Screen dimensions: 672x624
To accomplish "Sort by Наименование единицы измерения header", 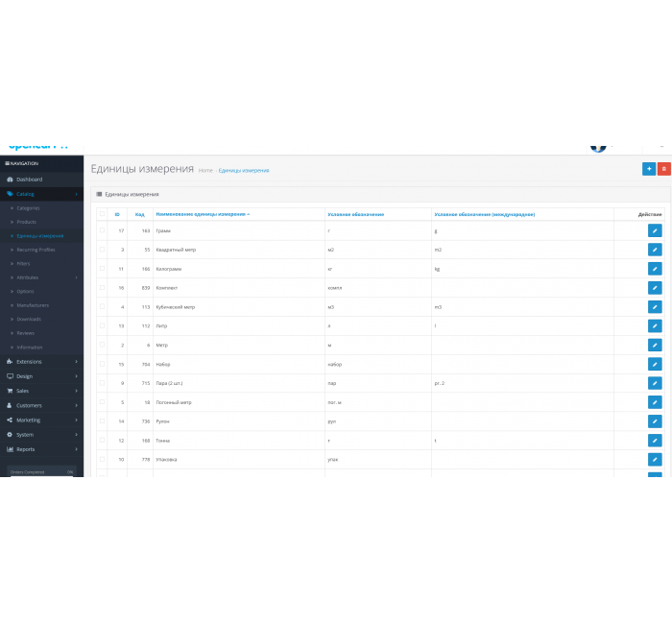I will (x=203, y=214).
